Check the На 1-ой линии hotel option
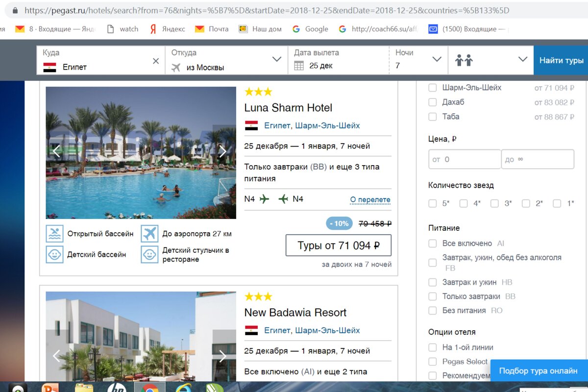The height and width of the screenshot is (392, 588). click(x=433, y=347)
